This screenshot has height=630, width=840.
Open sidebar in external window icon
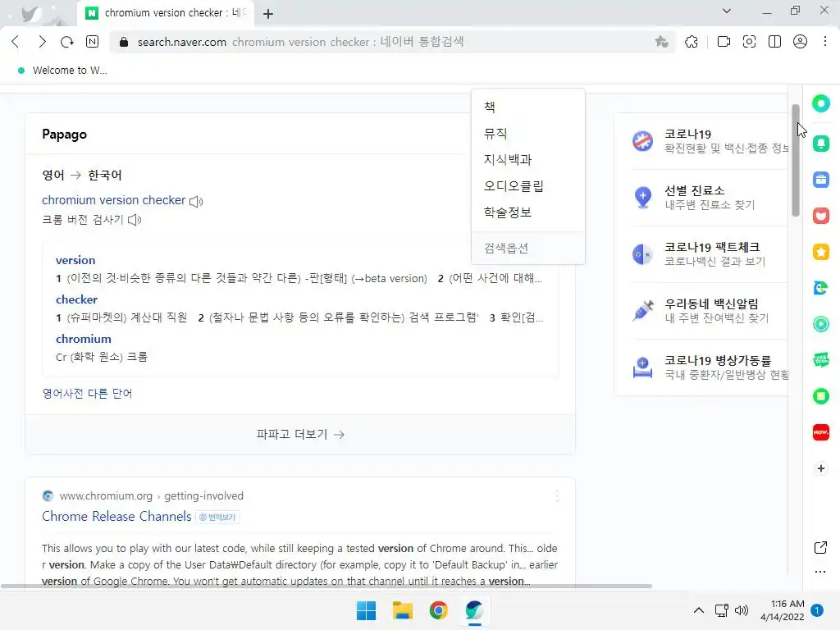tap(820, 547)
